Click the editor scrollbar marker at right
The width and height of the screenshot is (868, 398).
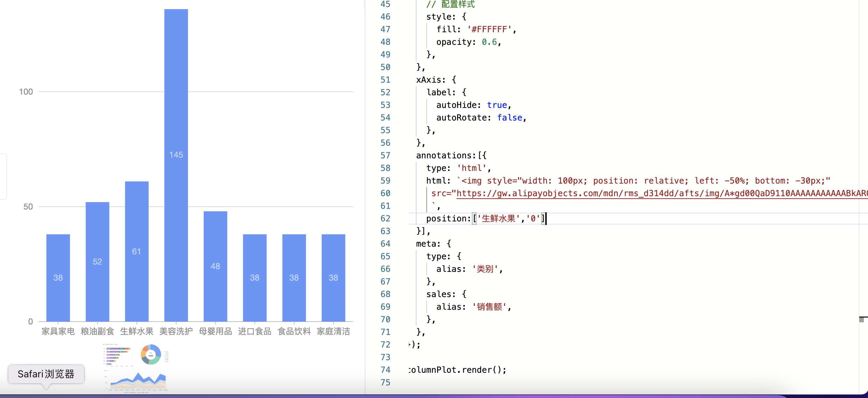click(x=862, y=319)
